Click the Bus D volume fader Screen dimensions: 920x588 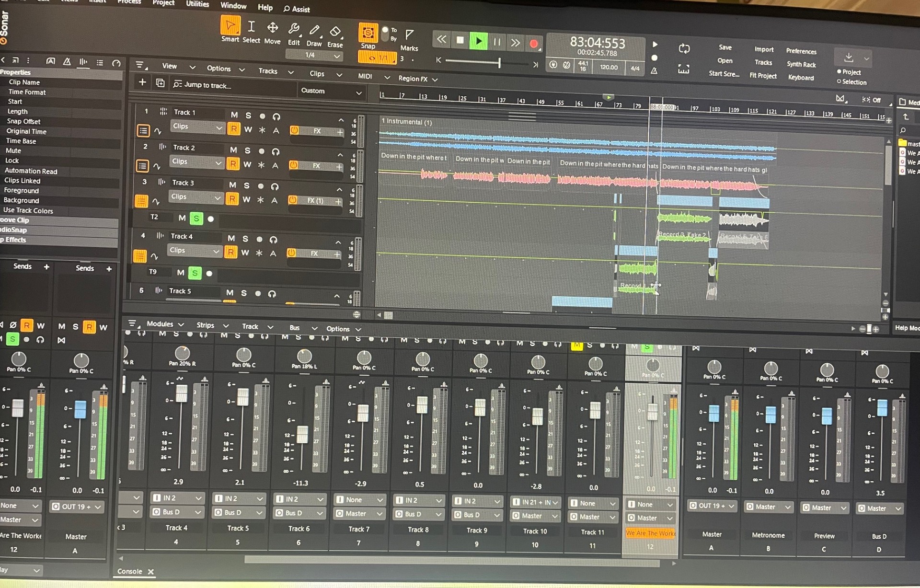tap(882, 407)
